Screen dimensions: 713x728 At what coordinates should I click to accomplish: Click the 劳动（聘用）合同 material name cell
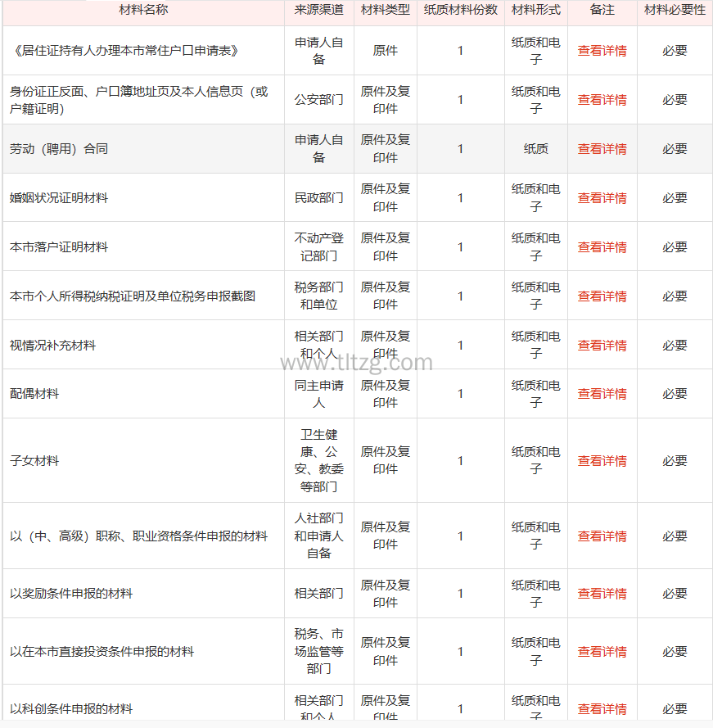coord(59,149)
